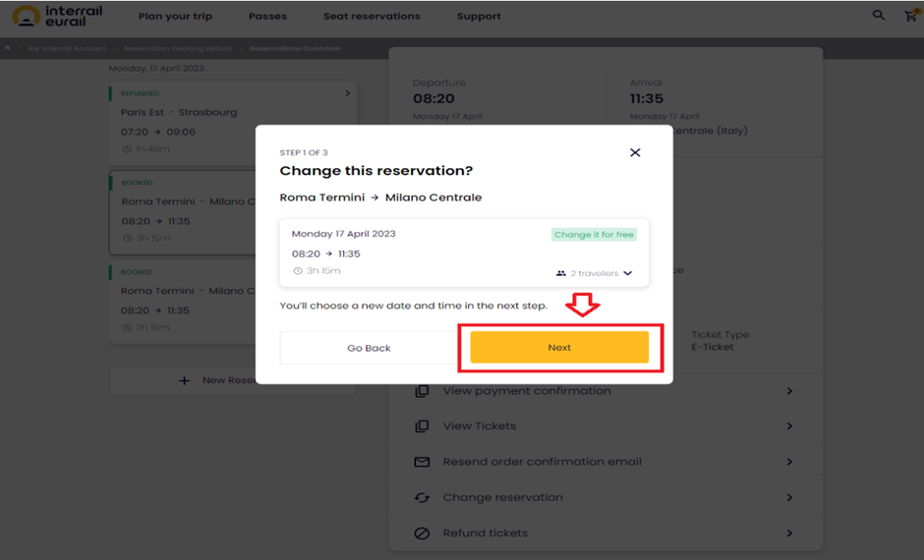Click the home breadcrumb icon
The image size is (924, 560).
(8, 48)
